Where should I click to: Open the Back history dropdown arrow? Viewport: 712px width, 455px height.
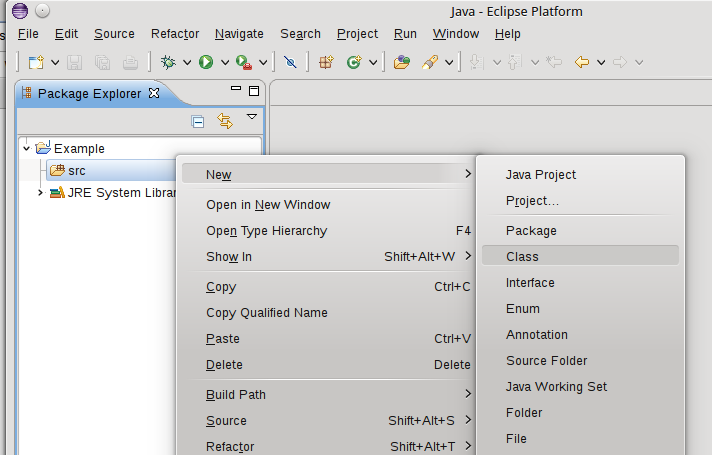coord(601,62)
